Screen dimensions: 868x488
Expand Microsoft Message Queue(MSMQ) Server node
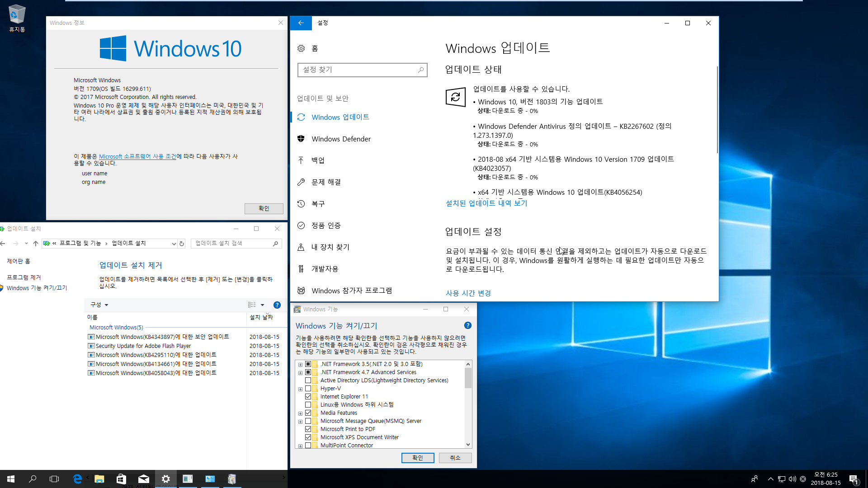300,422
